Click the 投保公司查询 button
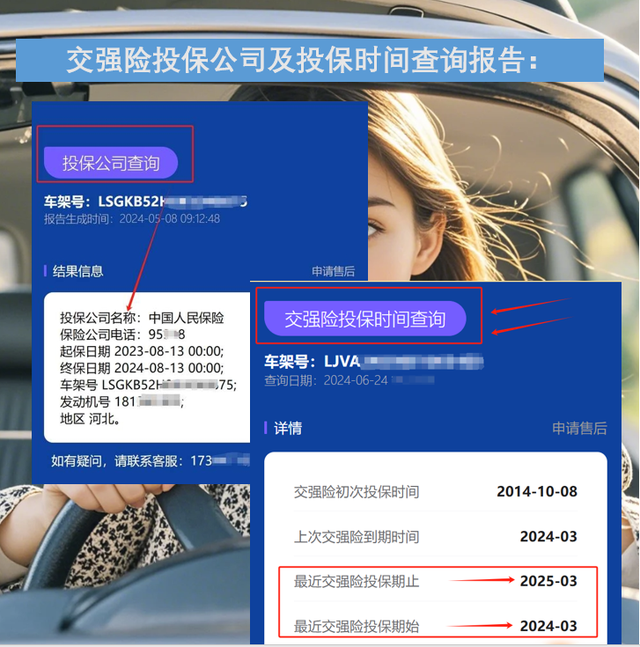The height and width of the screenshot is (647, 640). (x=111, y=163)
